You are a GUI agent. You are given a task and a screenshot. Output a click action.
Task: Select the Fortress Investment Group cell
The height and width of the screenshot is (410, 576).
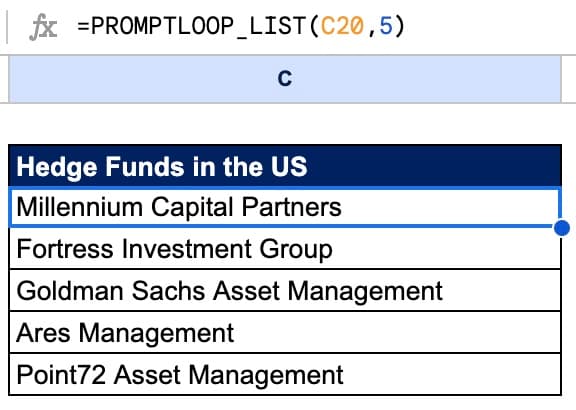(x=285, y=249)
